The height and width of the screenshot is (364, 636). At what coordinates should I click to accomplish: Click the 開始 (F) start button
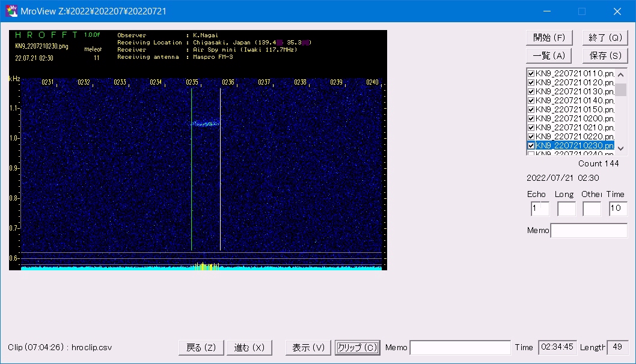(549, 37)
